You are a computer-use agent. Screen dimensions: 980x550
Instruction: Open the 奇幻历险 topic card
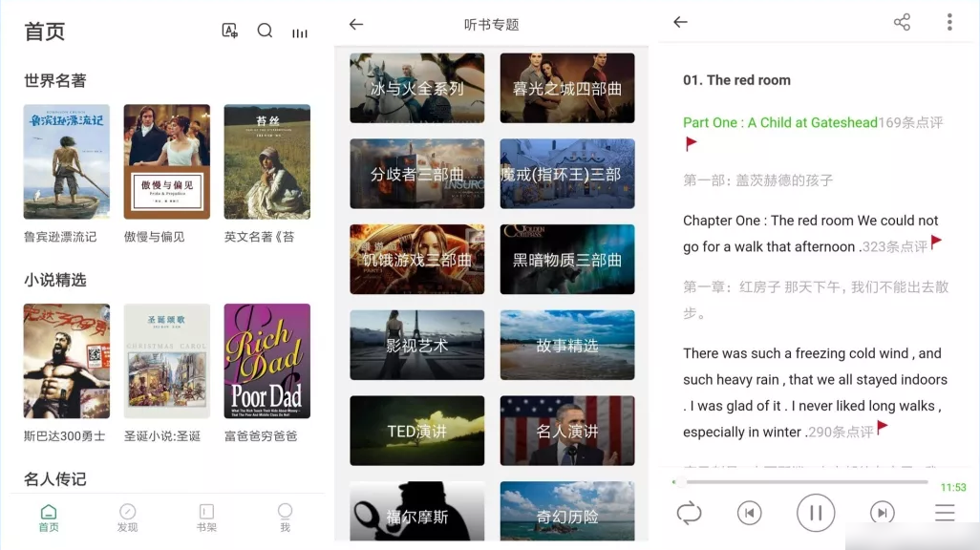566,511
